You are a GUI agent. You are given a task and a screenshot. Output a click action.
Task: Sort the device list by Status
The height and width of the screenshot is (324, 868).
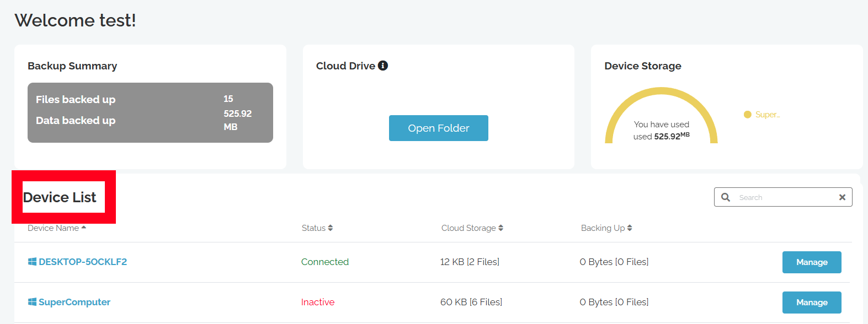click(x=317, y=228)
